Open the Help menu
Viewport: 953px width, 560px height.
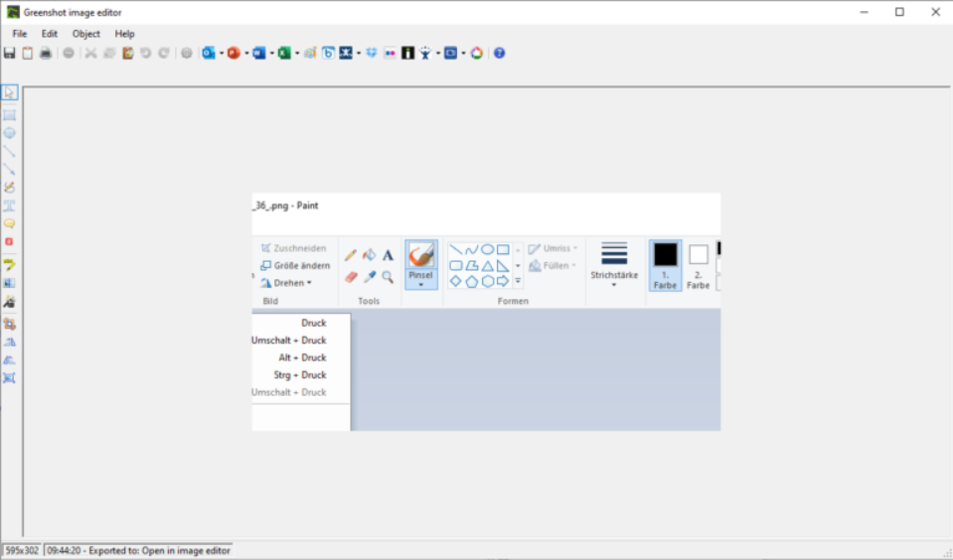[x=124, y=34]
